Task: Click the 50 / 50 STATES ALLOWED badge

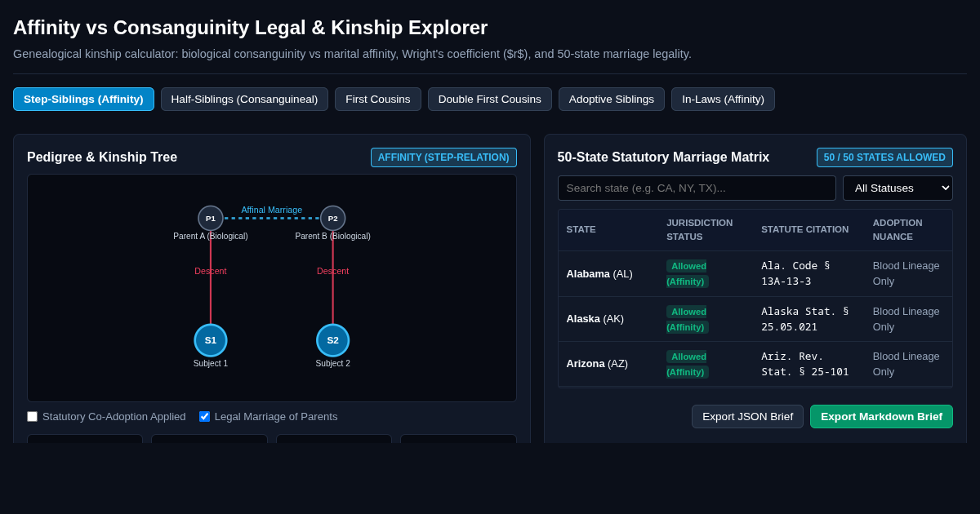Action: click(x=884, y=157)
